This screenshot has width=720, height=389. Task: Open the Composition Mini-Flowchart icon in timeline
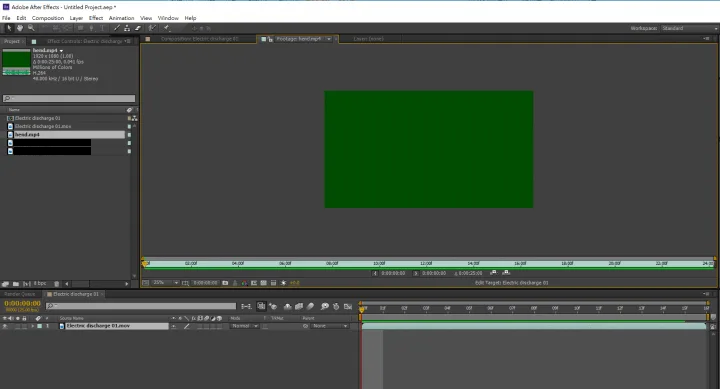pyautogui.click(x=246, y=306)
